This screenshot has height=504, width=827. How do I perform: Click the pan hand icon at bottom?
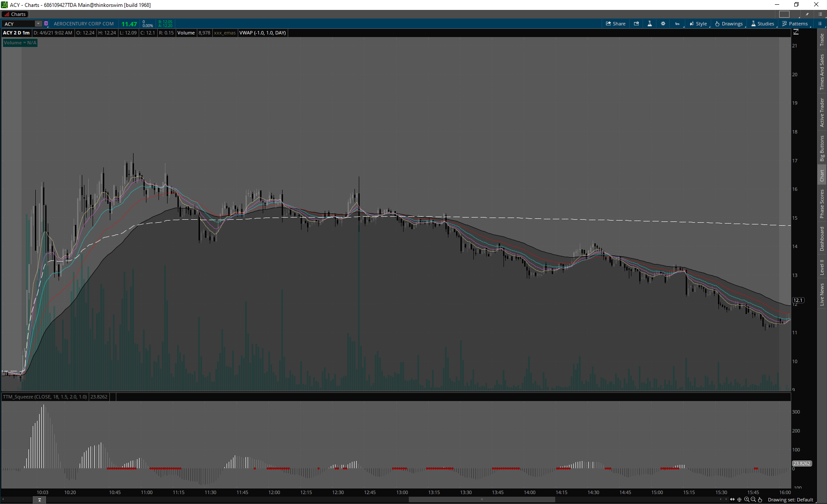(x=760, y=500)
